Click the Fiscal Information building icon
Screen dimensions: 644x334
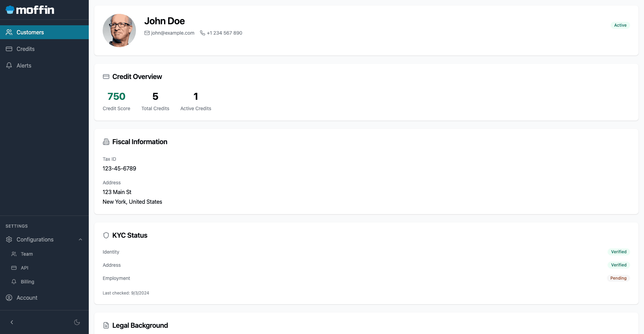tap(106, 142)
